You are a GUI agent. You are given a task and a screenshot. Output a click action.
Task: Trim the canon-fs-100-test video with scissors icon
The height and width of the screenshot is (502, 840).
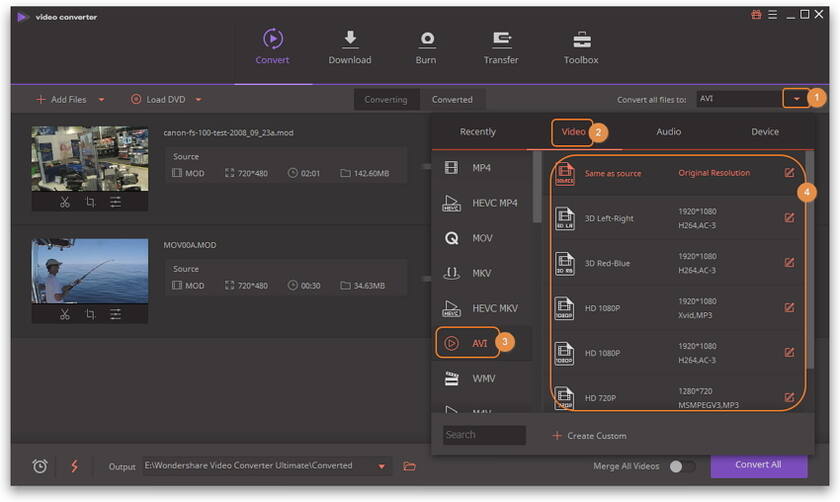(x=65, y=202)
